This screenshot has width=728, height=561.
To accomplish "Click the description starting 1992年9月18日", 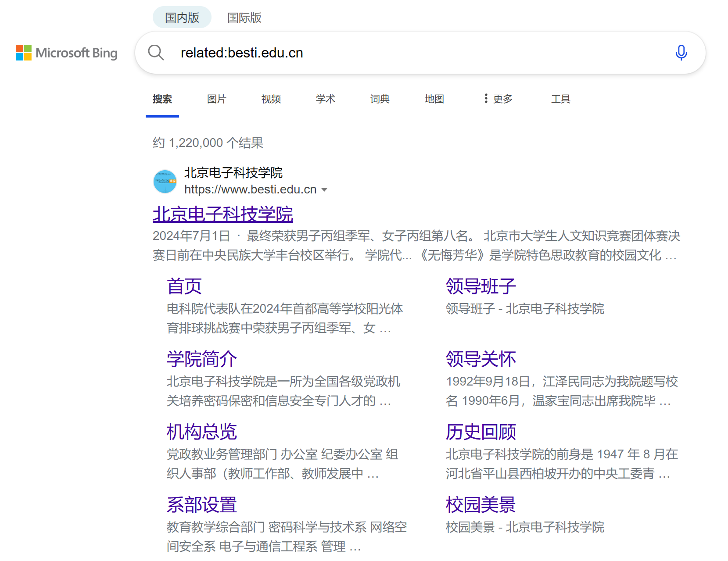I will coord(562,391).
